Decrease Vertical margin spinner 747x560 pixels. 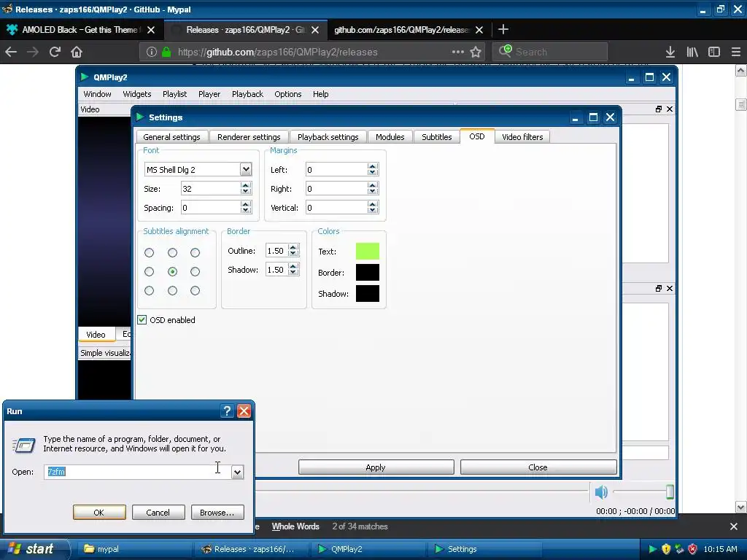373,211
